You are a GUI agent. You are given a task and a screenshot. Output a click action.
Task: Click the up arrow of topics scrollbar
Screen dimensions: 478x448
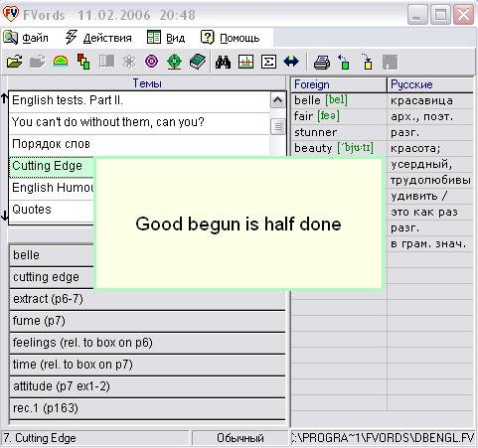coord(278,100)
